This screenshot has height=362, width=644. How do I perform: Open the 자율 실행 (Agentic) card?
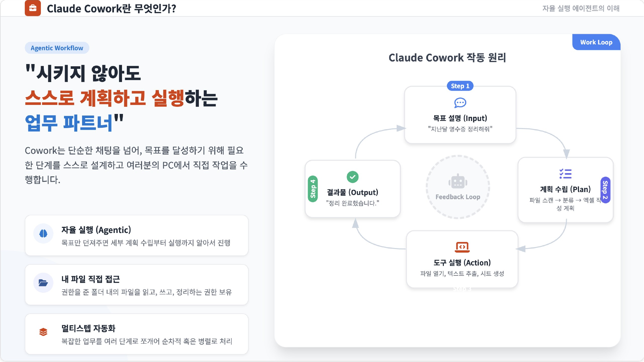coord(136,236)
